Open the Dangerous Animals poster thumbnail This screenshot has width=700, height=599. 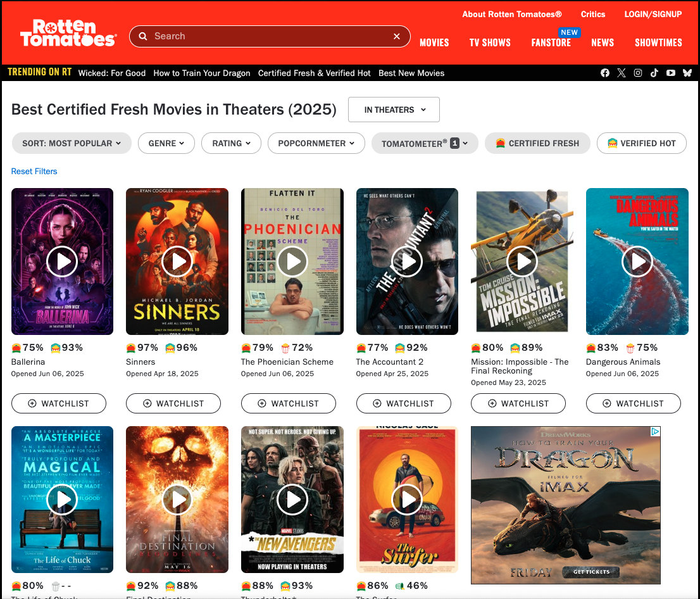(x=637, y=262)
